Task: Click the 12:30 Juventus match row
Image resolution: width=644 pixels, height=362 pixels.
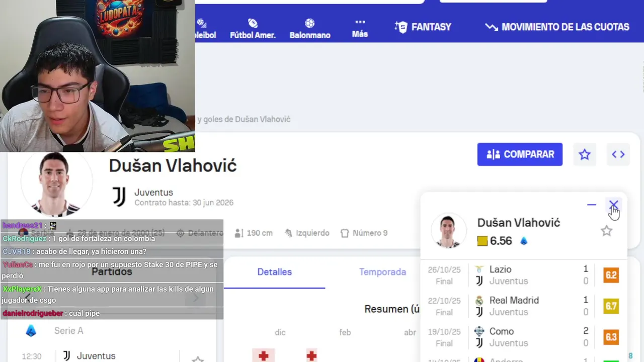Action: (112, 356)
